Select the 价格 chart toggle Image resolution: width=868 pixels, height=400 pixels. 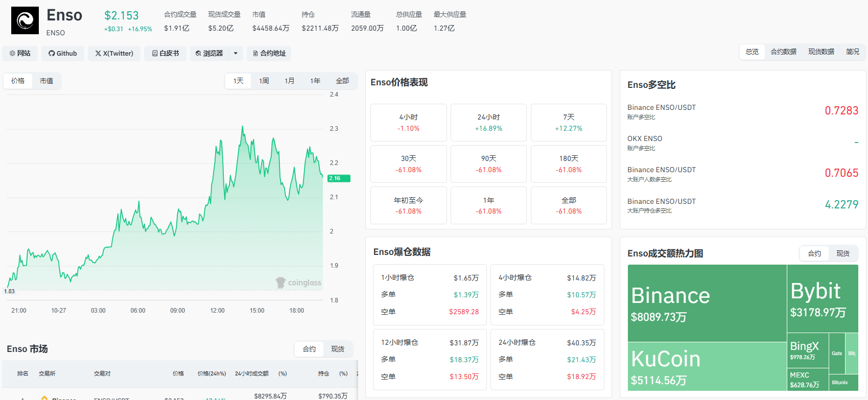[18, 81]
